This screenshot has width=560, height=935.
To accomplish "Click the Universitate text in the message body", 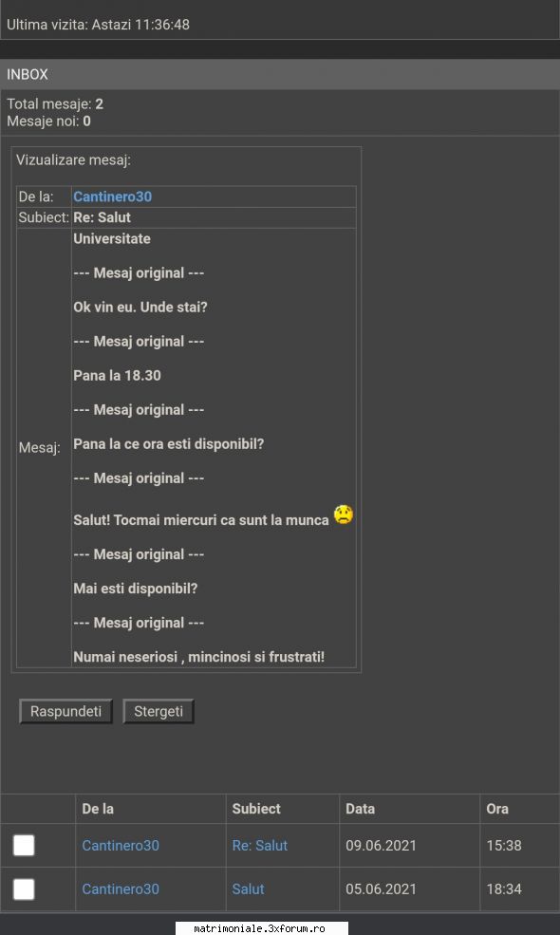I will (x=112, y=238).
